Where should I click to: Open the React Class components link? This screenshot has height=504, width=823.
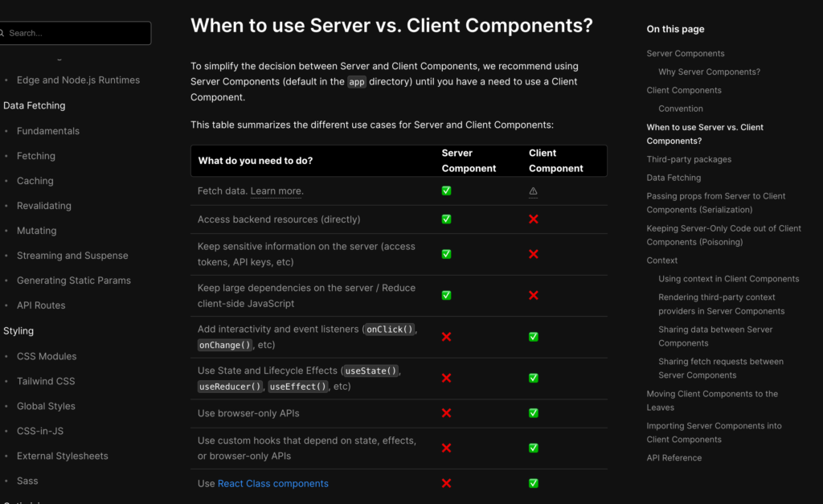pos(272,484)
